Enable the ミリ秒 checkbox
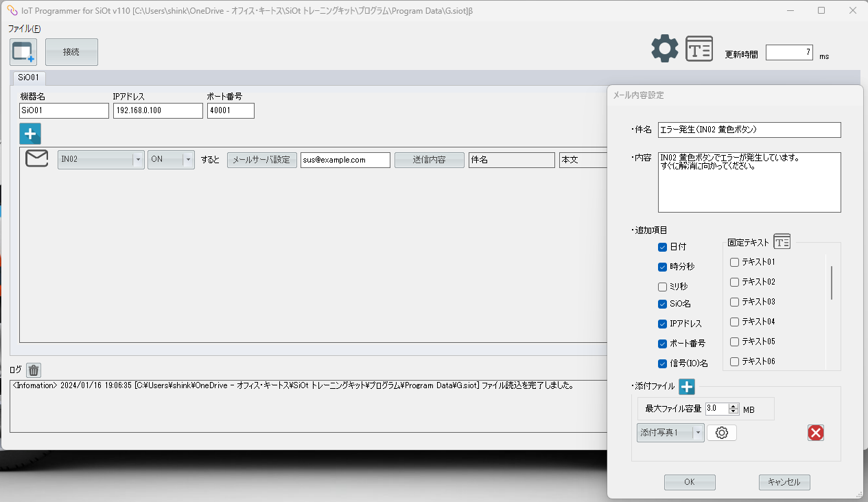This screenshot has height=502, width=868. point(662,287)
